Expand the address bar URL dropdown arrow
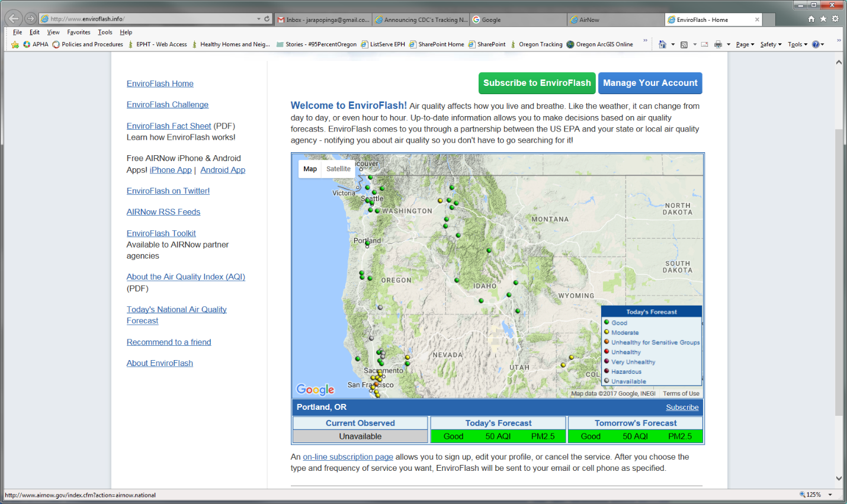 click(x=259, y=19)
